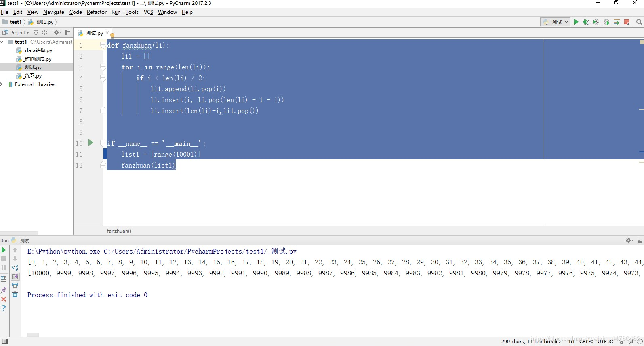Clear All console output with trash icon
This screenshot has width=644, height=346.
coord(15,294)
